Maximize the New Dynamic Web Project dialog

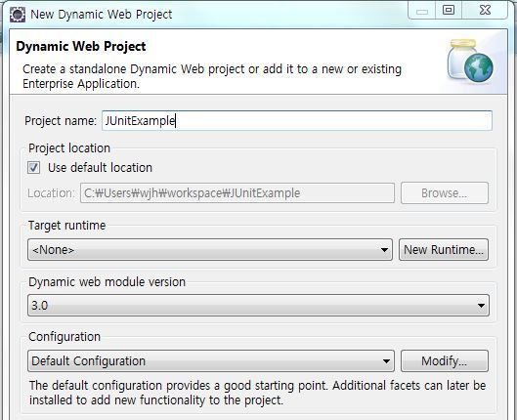pos(449,11)
